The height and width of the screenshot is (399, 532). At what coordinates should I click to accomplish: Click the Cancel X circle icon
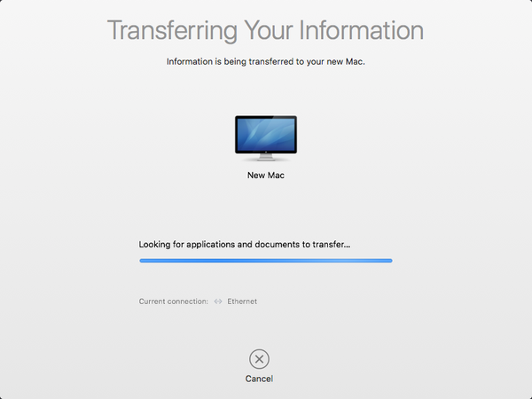tap(259, 359)
